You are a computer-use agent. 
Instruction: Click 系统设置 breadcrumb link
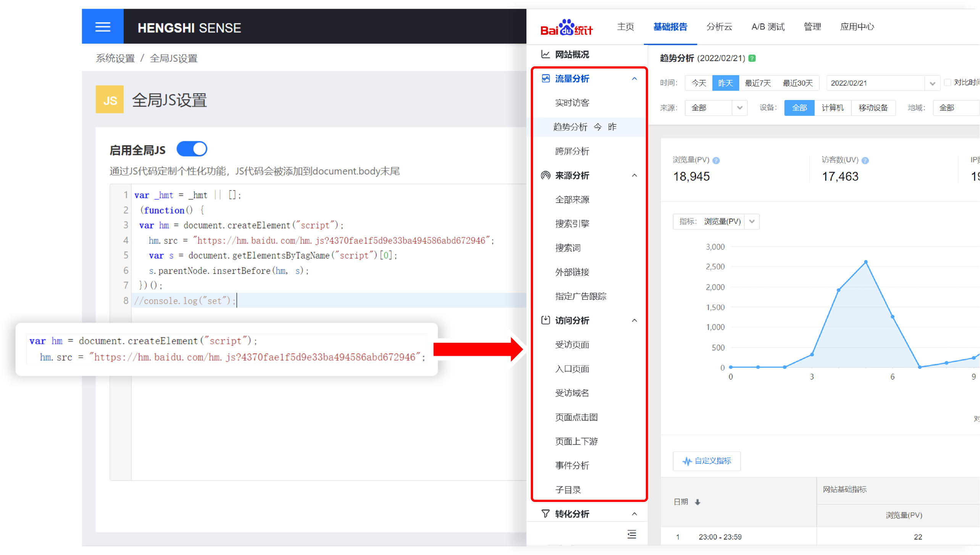pyautogui.click(x=115, y=58)
